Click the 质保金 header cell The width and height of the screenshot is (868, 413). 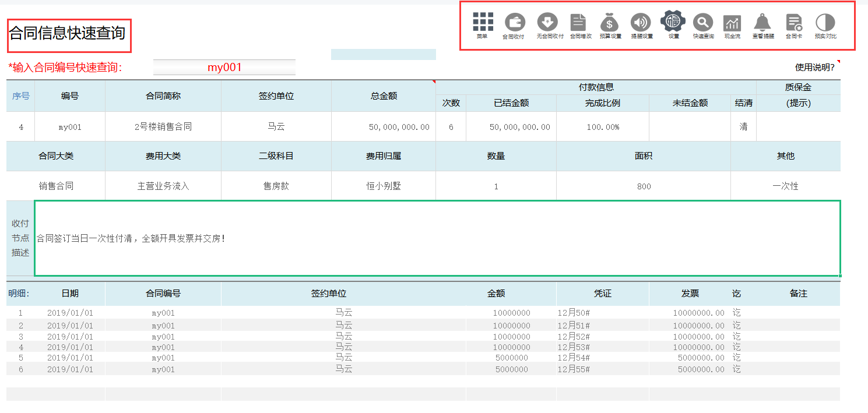click(x=799, y=87)
